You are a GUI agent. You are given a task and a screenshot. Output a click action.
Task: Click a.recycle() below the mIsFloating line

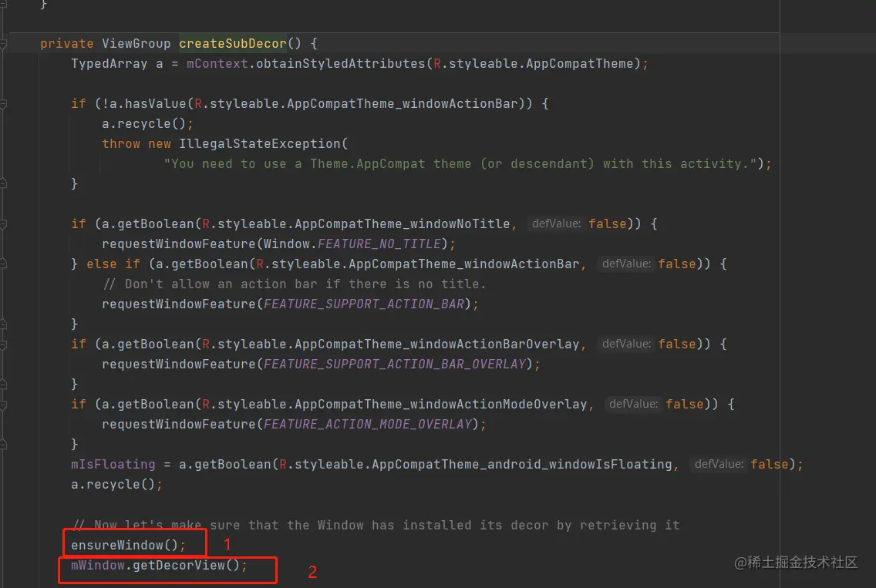(113, 485)
